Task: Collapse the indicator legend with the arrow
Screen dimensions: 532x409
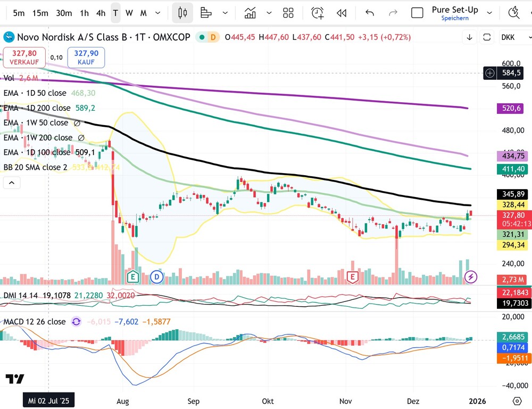Action: coord(11,183)
